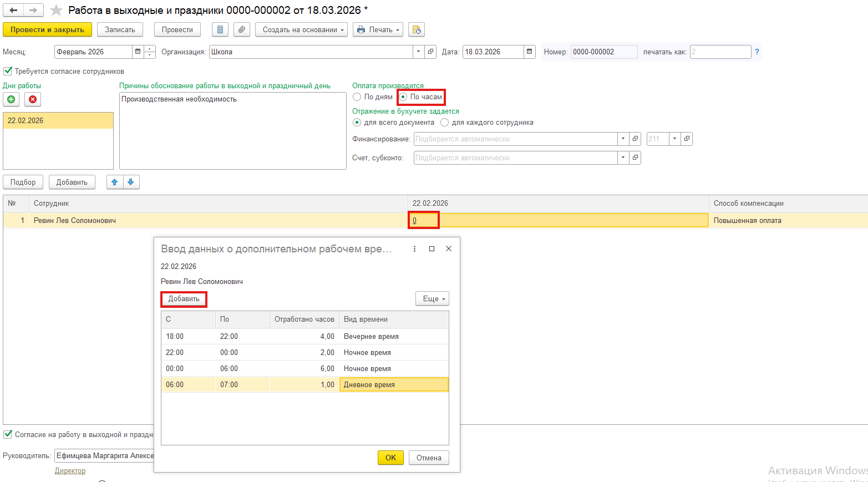Select Вечернее время row in dialog
The width and height of the screenshot is (868, 482).
tap(304, 336)
